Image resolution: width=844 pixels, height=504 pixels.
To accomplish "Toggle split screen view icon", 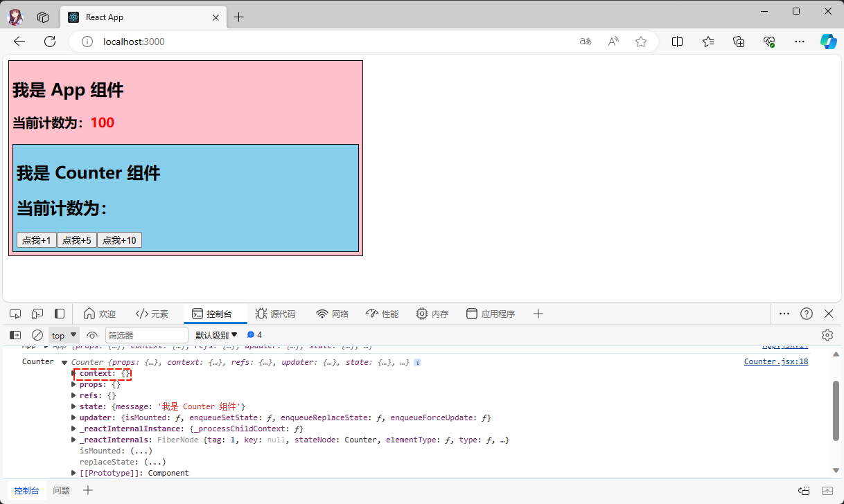I will pos(677,42).
